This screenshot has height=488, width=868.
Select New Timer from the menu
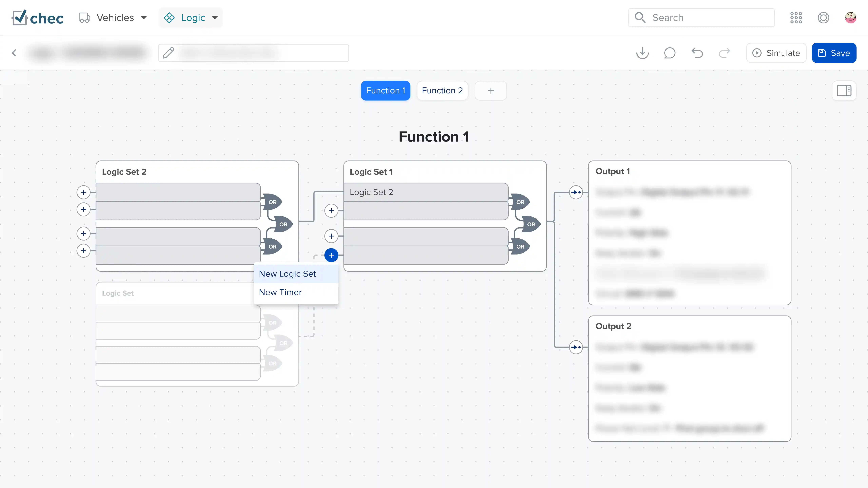[296, 292]
